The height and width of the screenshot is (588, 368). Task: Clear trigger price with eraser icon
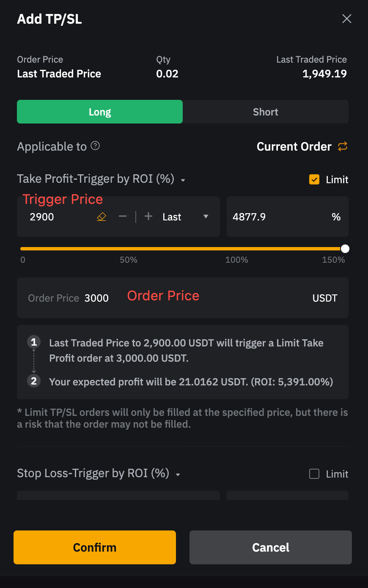pyautogui.click(x=102, y=217)
